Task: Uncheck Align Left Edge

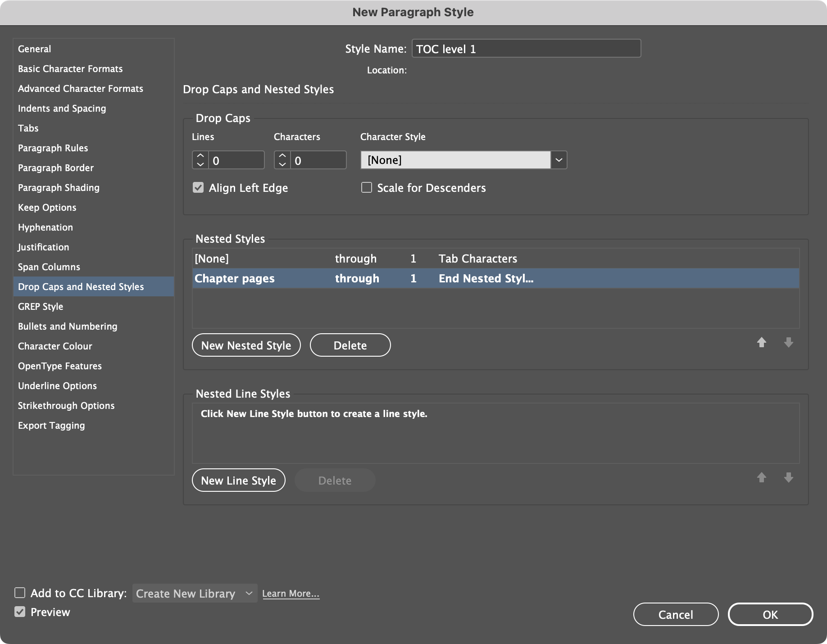Action: 198,188
